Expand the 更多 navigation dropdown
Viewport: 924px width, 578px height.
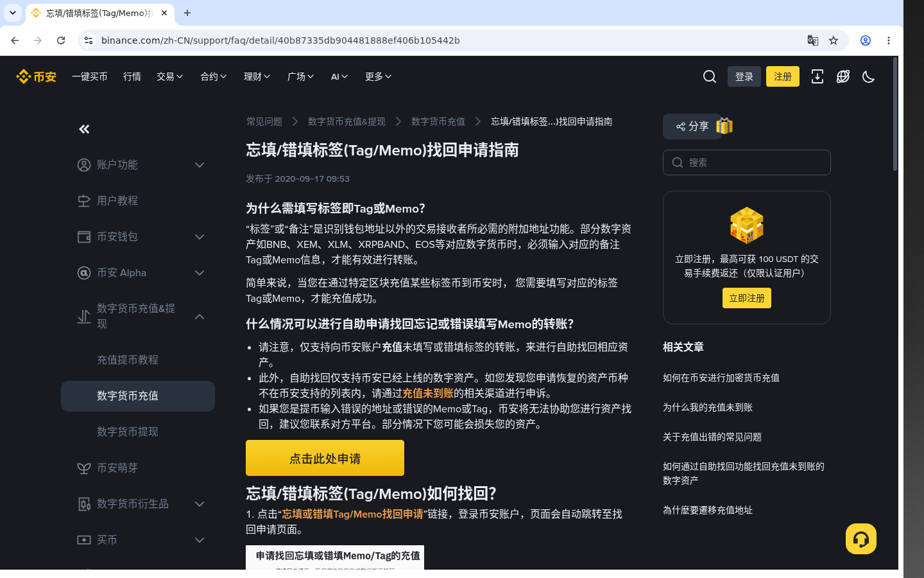point(379,76)
